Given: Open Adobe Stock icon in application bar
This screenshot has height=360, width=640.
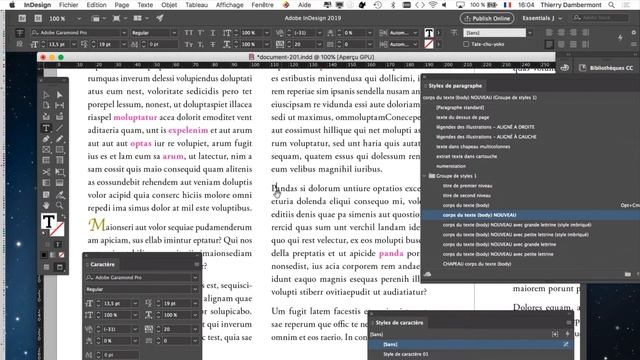Looking at the screenshot, I should 38,18.
